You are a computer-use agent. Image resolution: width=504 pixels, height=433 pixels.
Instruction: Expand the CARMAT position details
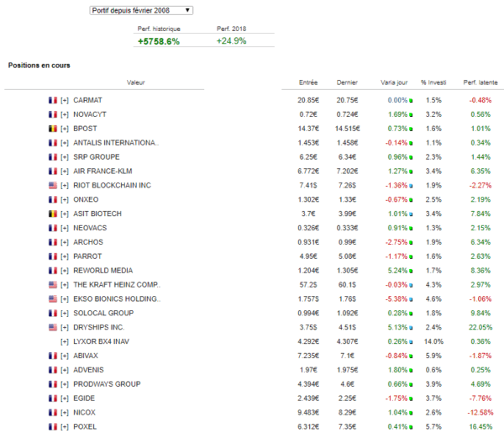pyautogui.click(x=65, y=100)
